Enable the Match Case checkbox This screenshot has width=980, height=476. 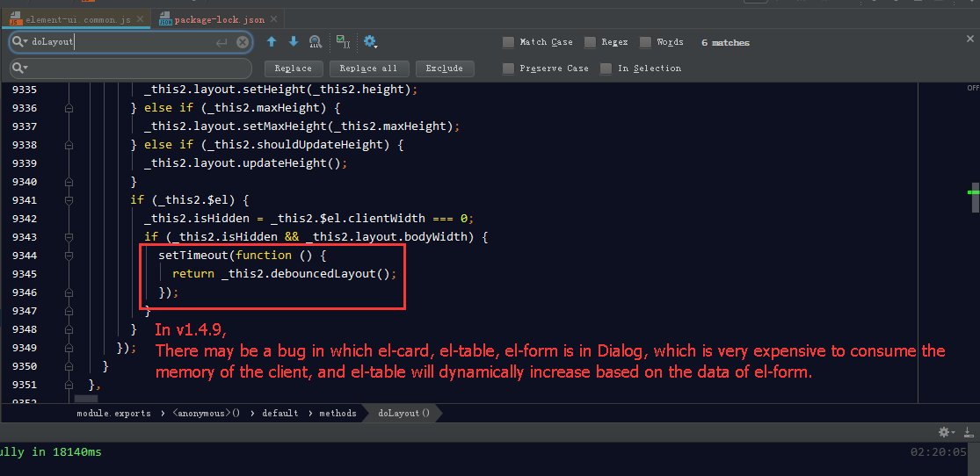(509, 42)
